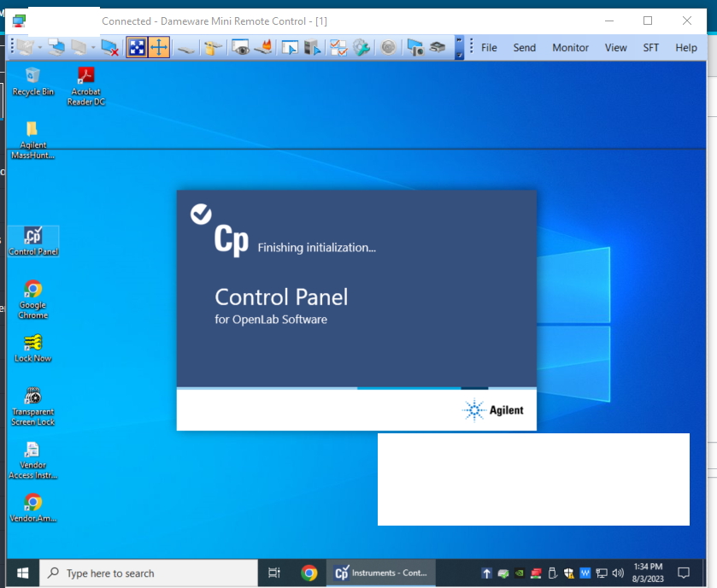This screenshot has height=588, width=717.
Task: Open Chrome from the taskbar
Action: [x=309, y=573]
